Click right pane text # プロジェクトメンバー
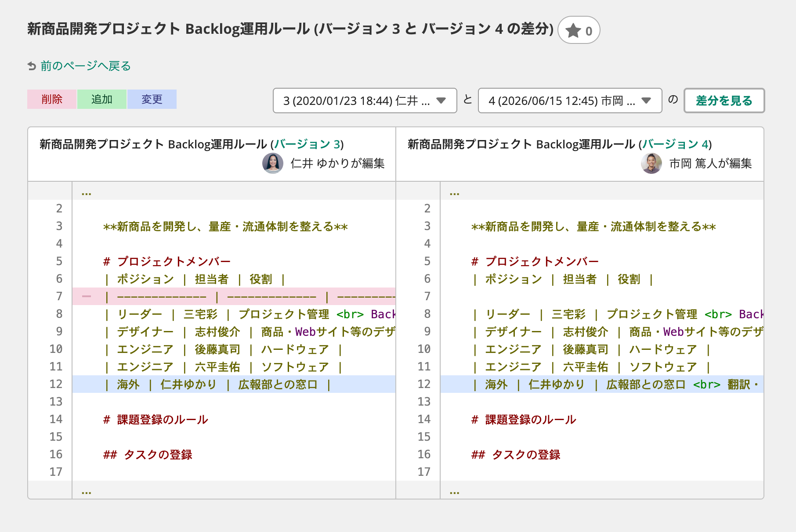This screenshot has height=532, width=796. [x=535, y=262]
